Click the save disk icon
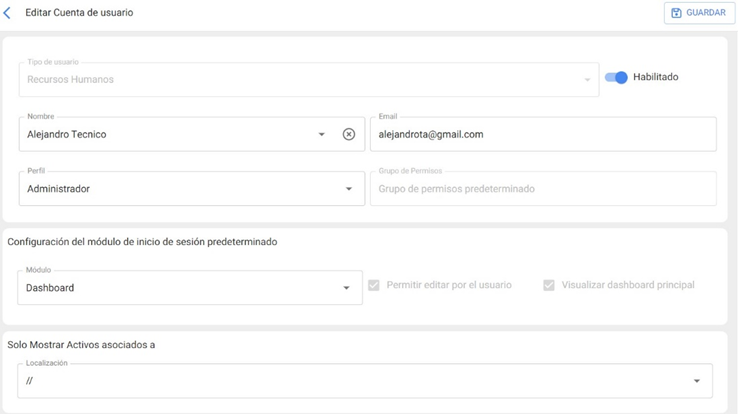Screen dimensions: 738x414 (x=677, y=13)
